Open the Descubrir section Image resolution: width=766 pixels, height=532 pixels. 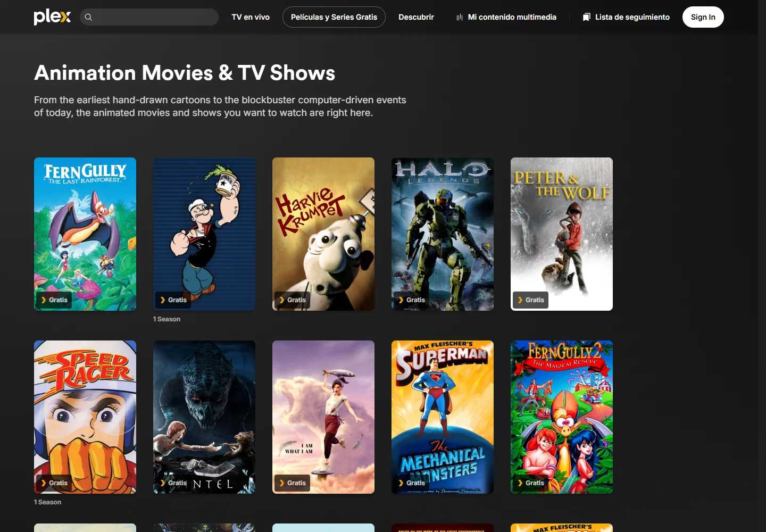pos(416,17)
